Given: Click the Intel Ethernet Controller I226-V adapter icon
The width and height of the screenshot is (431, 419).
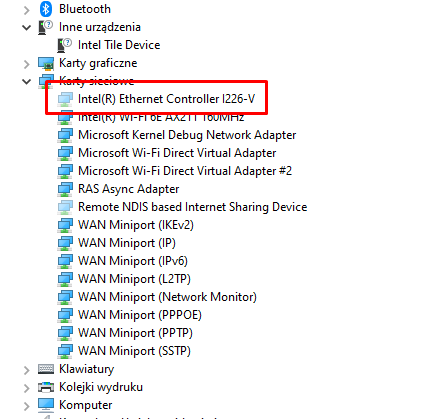Looking at the screenshot, I should pos(65,99).
